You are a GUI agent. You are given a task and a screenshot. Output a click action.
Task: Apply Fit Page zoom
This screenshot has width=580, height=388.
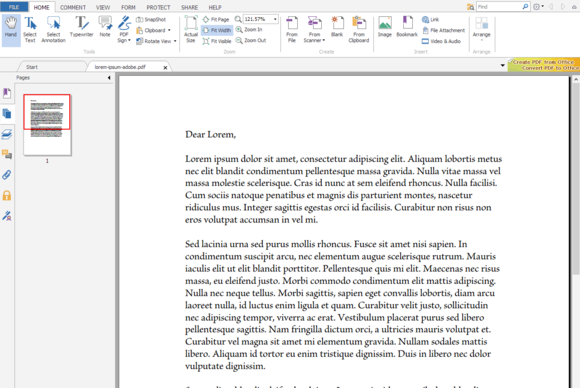pyautogui.click(x=216, y=19)
